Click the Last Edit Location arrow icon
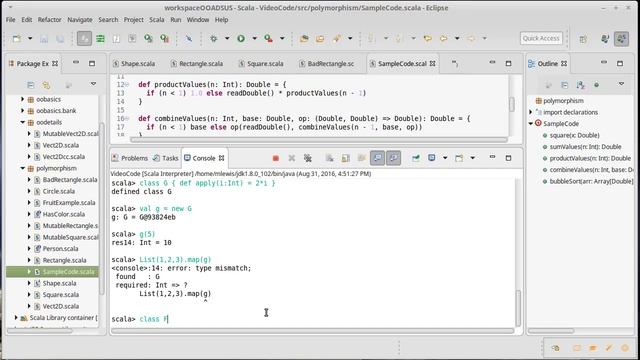The width and height of the screenshot is (640, 360). pyautogui.click(x=427, y=38)
